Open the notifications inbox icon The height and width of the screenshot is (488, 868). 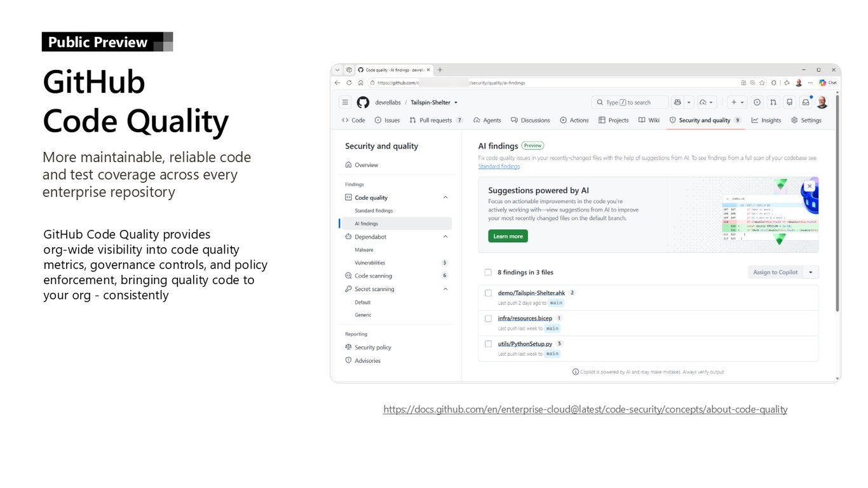[805, 102]
